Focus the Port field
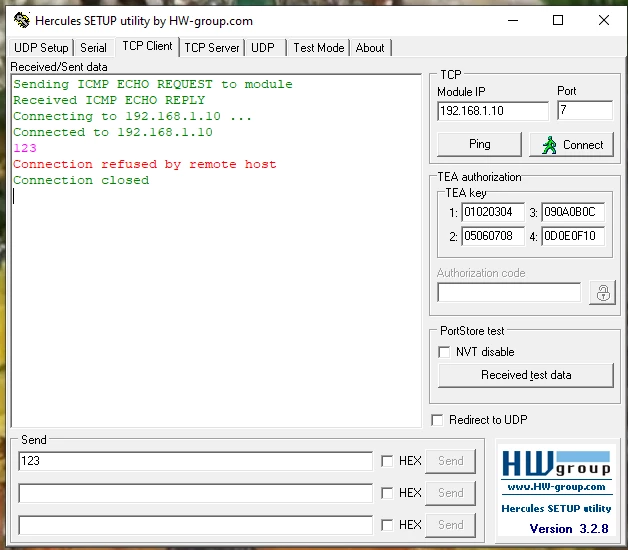Viewport: 628px width, 550px height. point(585,110)
